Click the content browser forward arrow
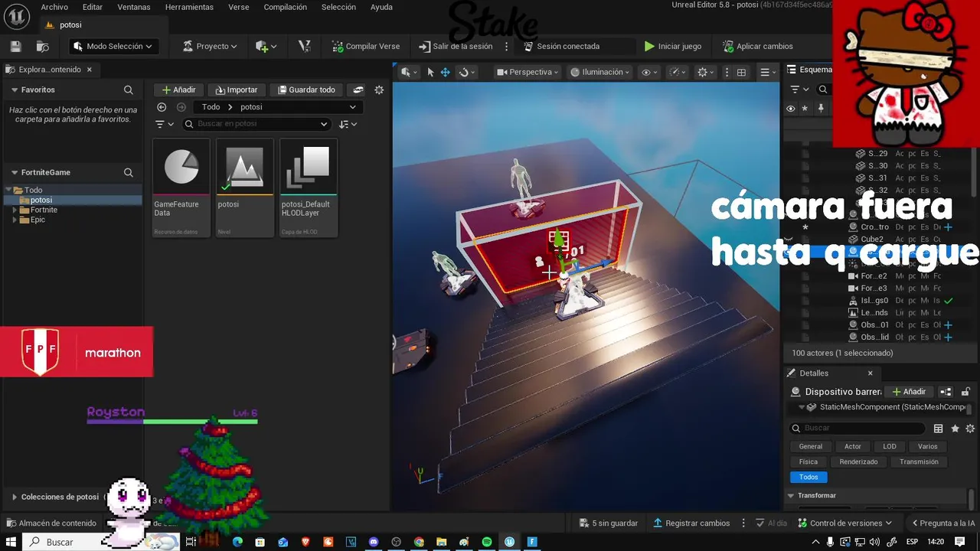 [x=181, y=107]
